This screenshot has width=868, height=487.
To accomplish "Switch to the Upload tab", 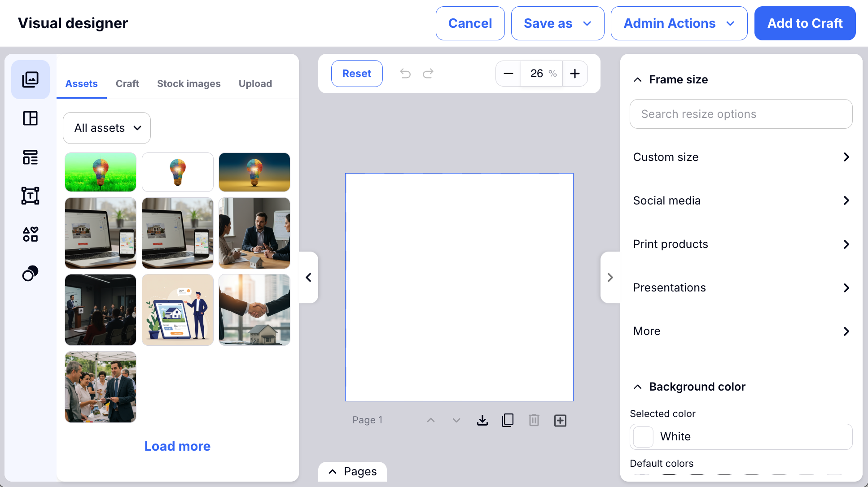I will 255,84.
